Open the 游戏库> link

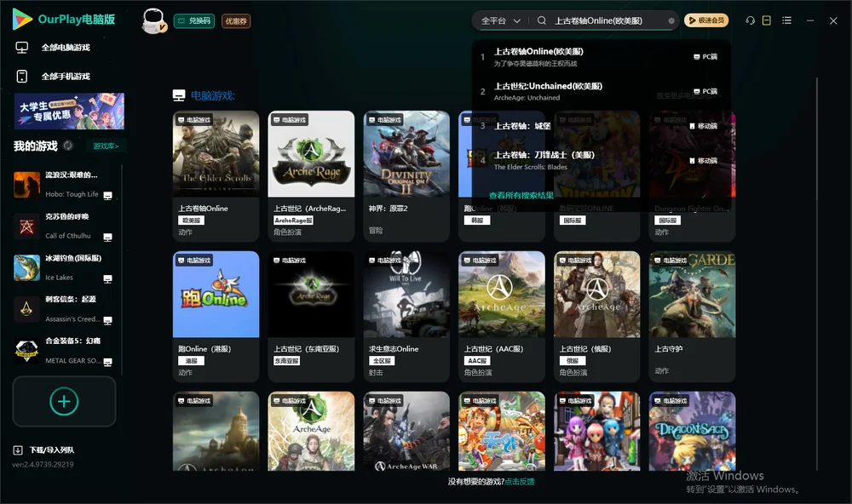pyautogui.click(x=106, y=146)
